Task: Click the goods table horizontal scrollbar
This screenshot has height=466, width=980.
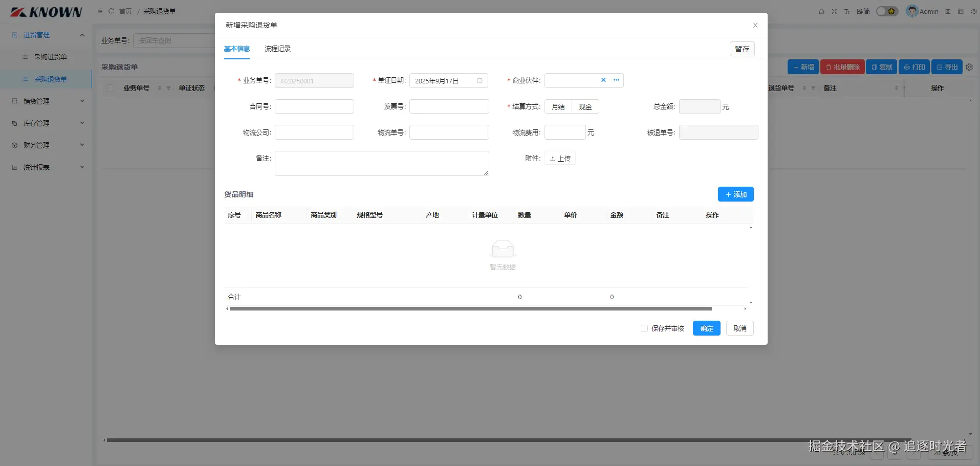Action: (470, 309)
